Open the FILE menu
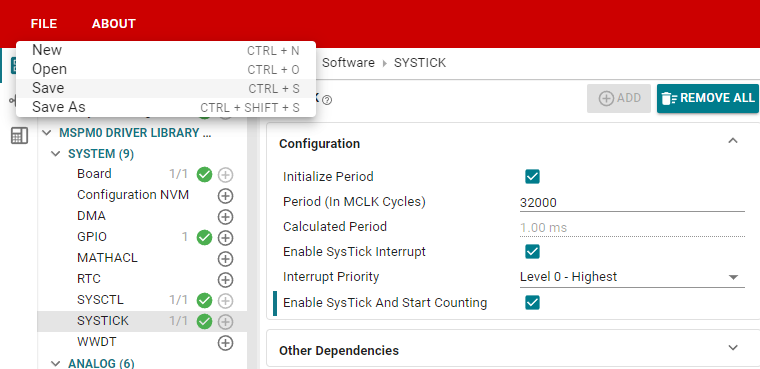Viewport: 760px width, 369px height. (x=44, y=23)
